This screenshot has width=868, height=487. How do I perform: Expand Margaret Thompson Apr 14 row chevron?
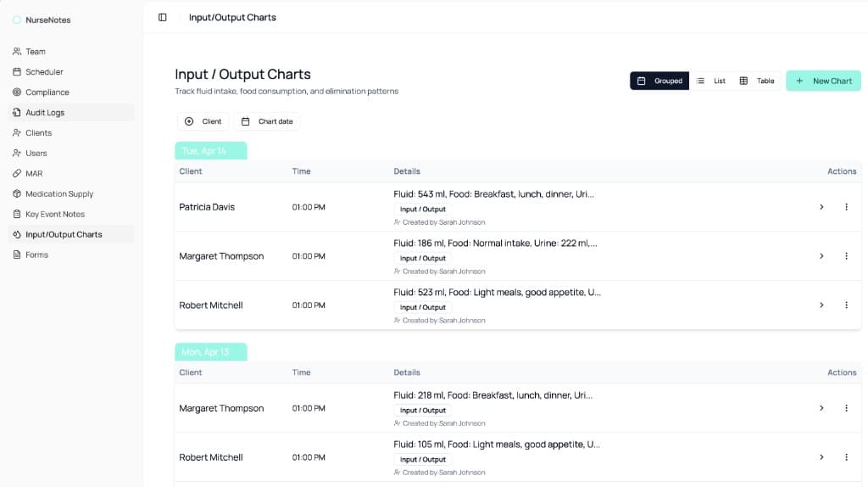(821, 256)
